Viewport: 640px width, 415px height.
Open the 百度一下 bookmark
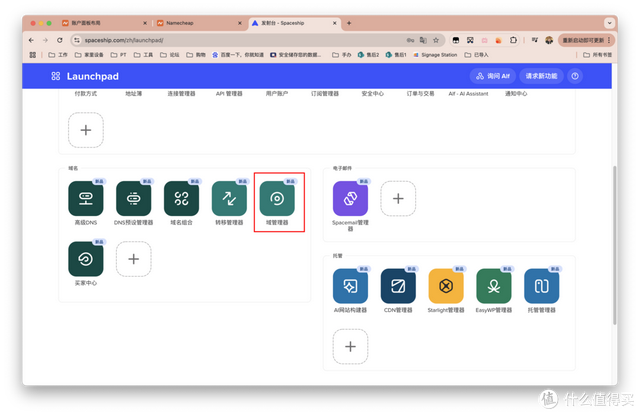[x=238, y=55]
